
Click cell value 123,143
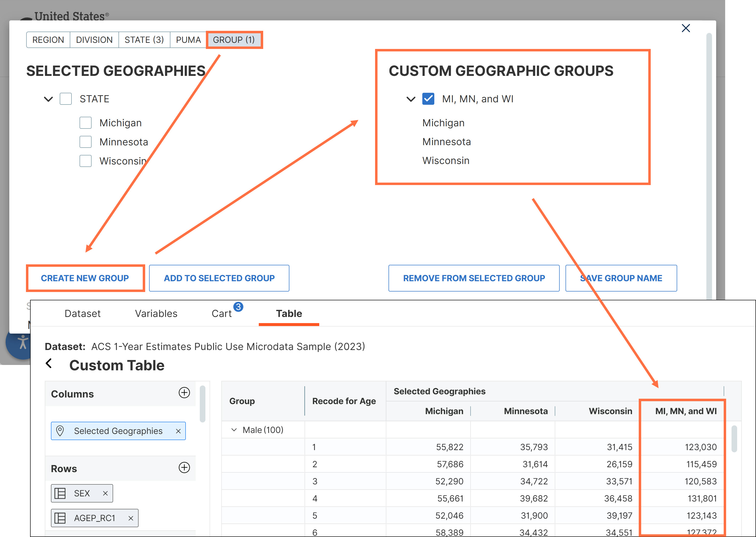tap(701, 515)
